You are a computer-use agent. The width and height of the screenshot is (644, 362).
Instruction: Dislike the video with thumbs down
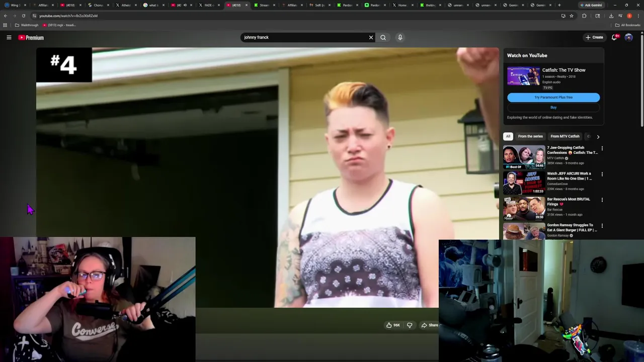click(x=410, y=325)
